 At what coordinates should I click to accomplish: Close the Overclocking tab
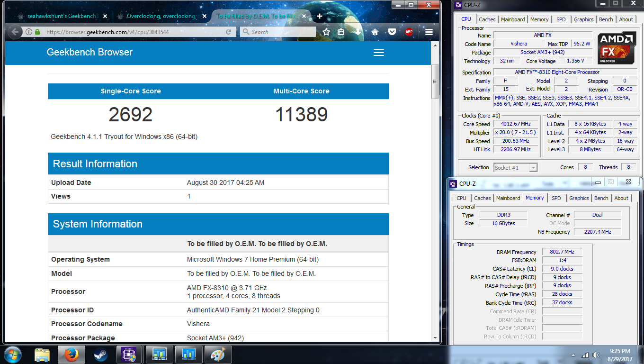coord(205,16)
